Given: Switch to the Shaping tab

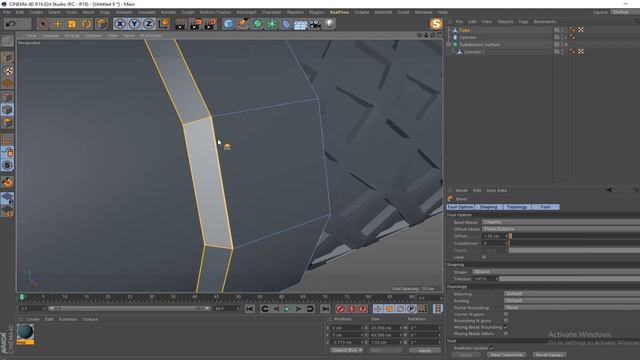Looking at the screenshot, I should (x=489, y=207).
